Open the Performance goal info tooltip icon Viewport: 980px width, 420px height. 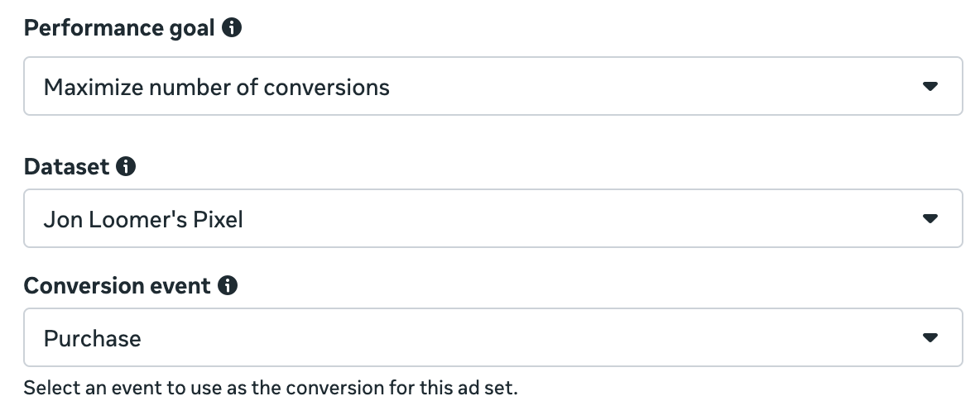231,27
